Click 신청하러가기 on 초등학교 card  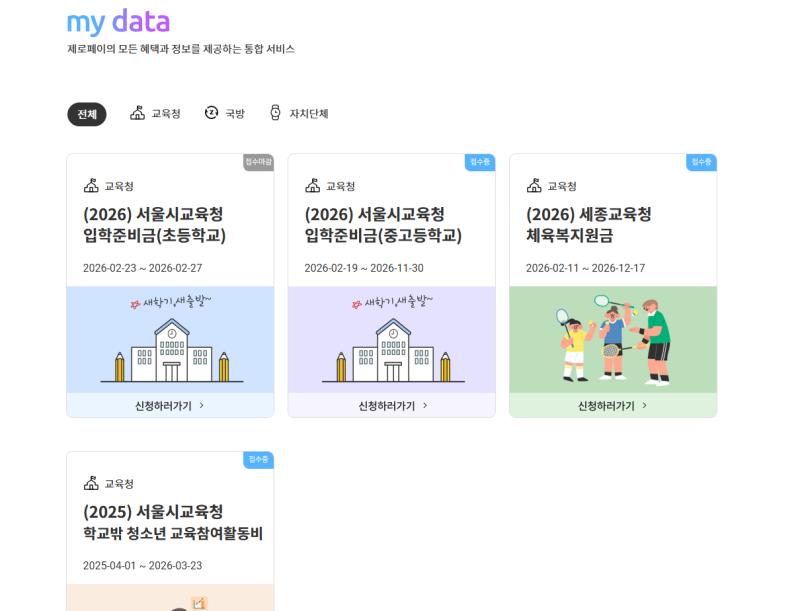[x=170, y=405]
